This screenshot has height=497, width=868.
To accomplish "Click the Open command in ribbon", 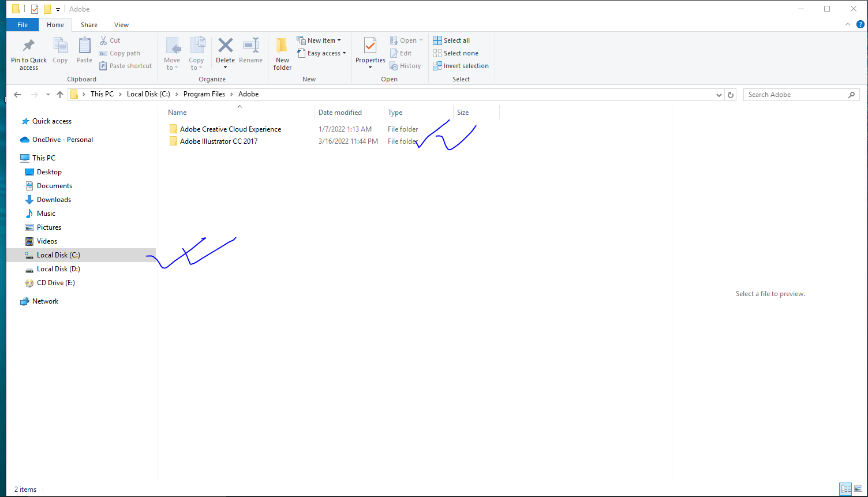I will tap(406, 40).
